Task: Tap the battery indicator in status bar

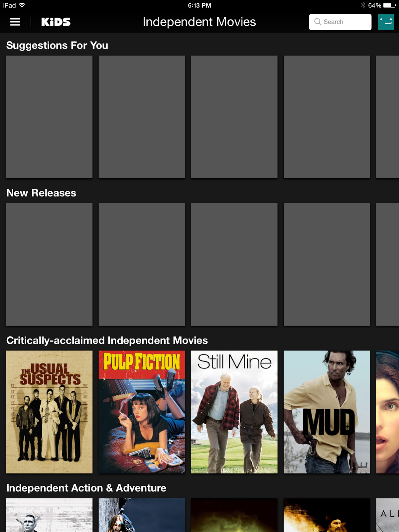Action: coord(390,5)
